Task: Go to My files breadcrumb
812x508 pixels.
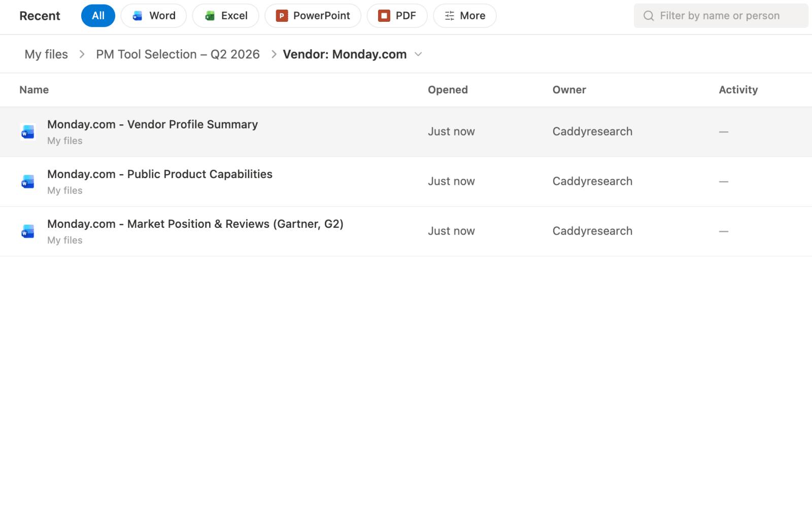Action: 46,54
